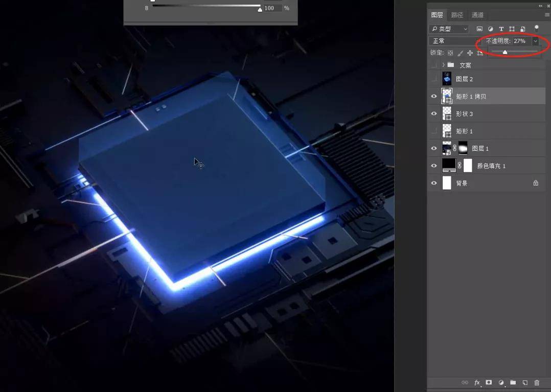The height and width of the screenshot is (392, 551).
Task: Expand the 文案 layer group
Action: [443, 65]
